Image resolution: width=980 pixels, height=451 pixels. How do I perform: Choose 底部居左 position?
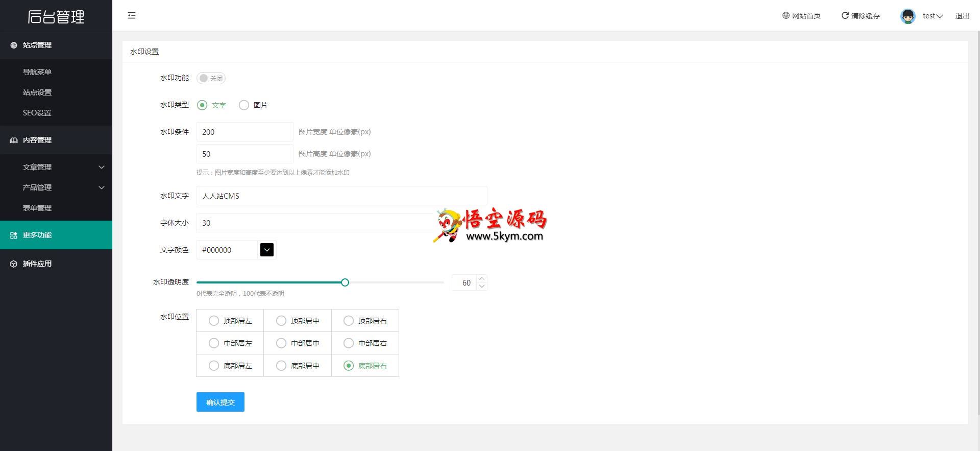click(x=230, y=366)
